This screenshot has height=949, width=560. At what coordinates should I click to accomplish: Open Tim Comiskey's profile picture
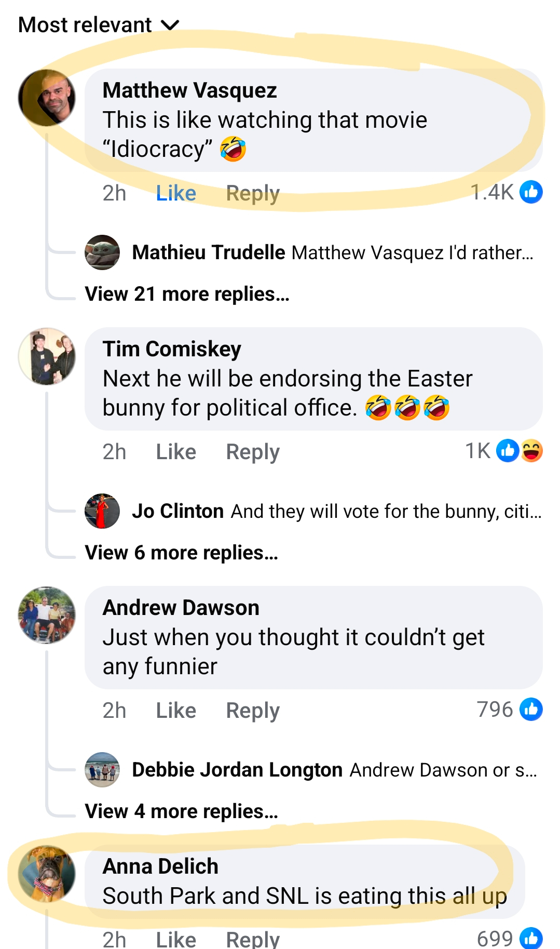pos(47,356)
